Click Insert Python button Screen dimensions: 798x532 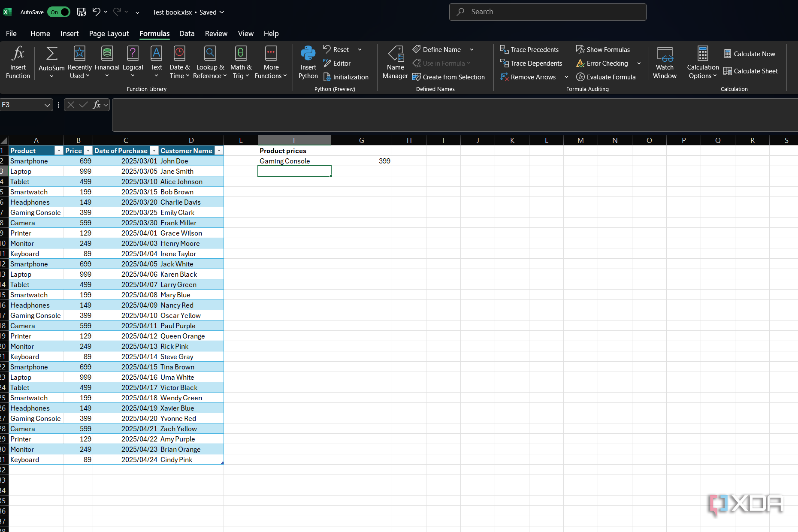pyautogui.click(x=308, y=63)
